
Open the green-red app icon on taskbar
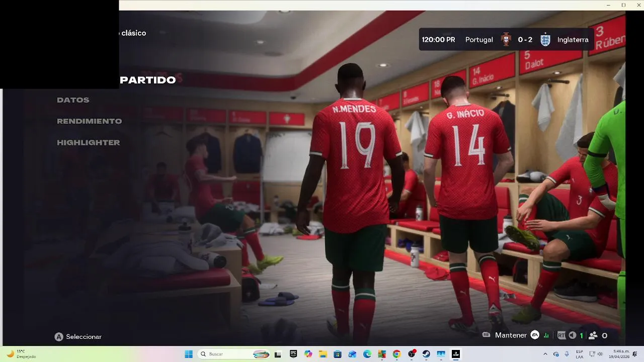[x=382, y=354]
